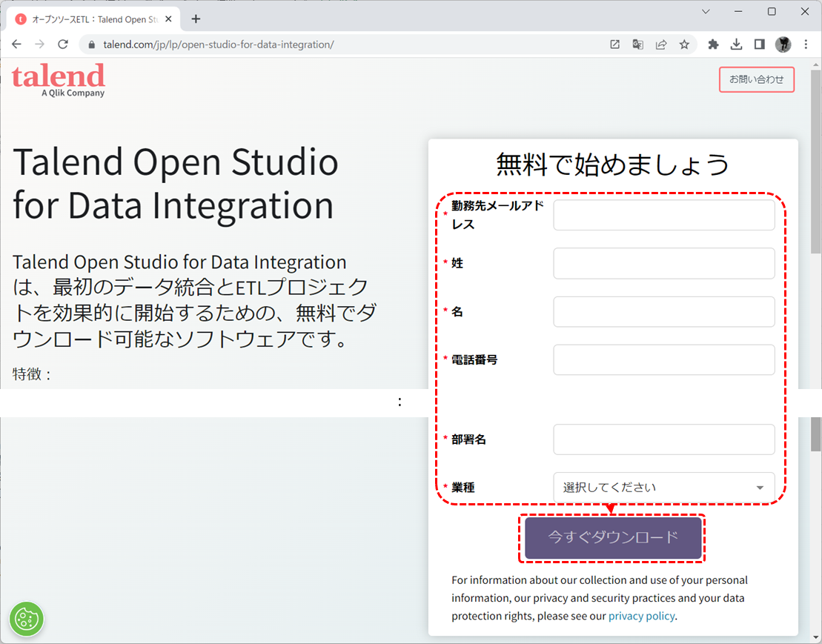This screenshot has width=822, height=644.
Task: Click the Talend Open Studio heading
Action: coord(175,183)
